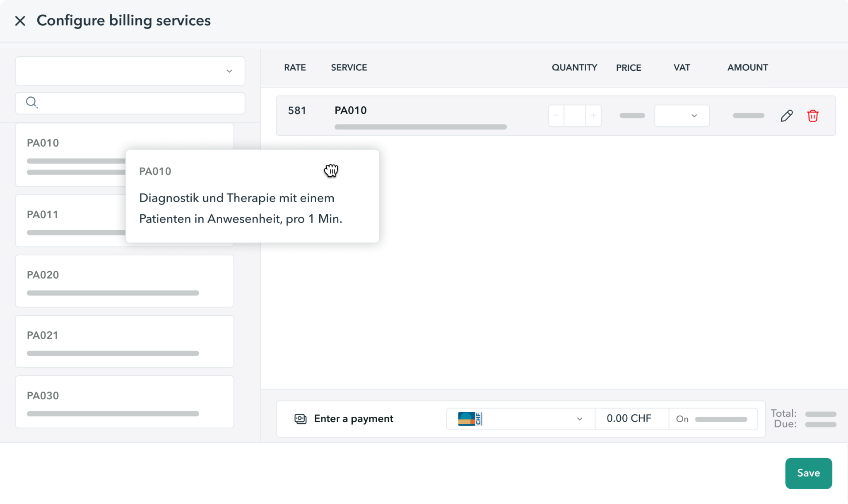The height and width of the screenshot is (504, 848).
Task: Choose the PA030 service card
Action: [124, 402]
